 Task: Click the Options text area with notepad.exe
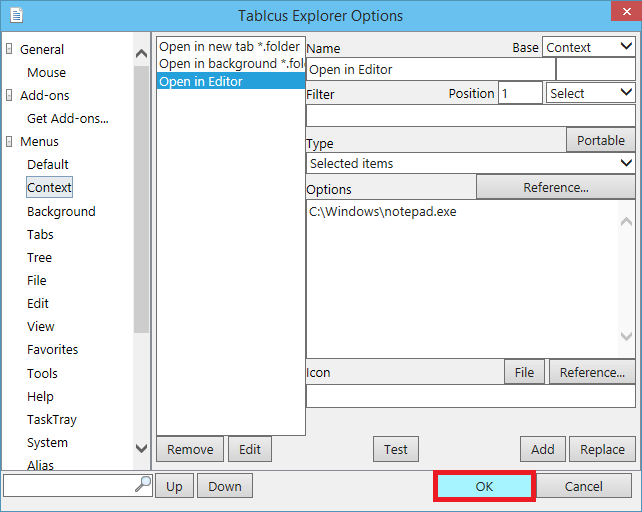(470, 279)
